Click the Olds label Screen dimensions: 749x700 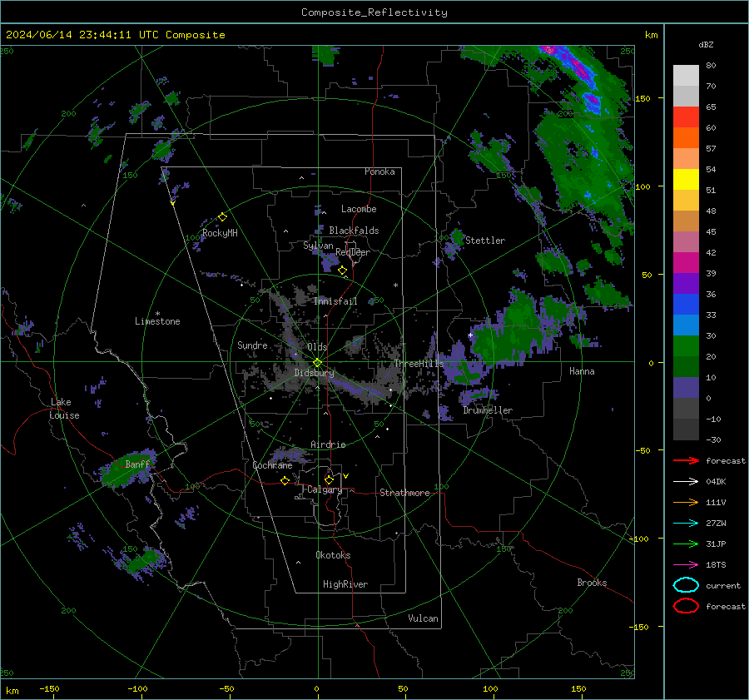coord(317,347)
